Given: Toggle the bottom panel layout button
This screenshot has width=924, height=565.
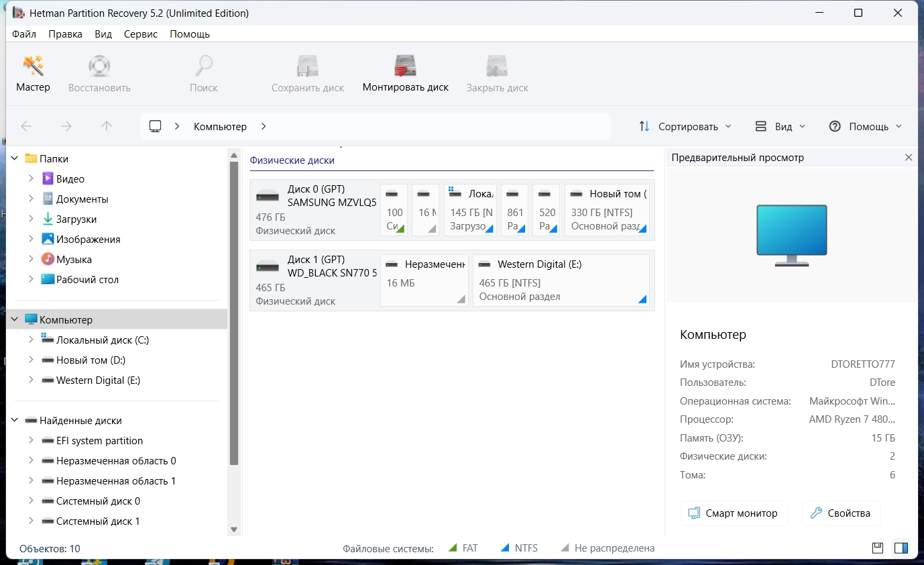Looking at the screenshot, I should [878, 548].
